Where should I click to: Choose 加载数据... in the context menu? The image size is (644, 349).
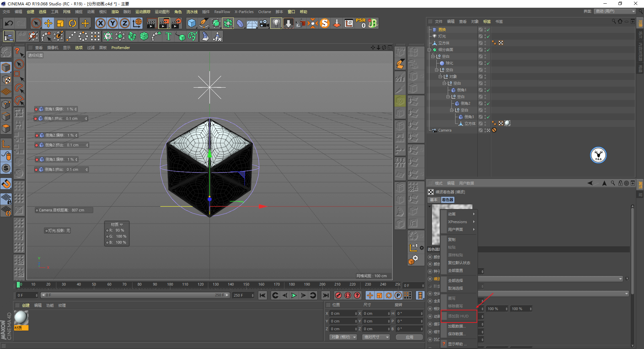tap(459, 326)
